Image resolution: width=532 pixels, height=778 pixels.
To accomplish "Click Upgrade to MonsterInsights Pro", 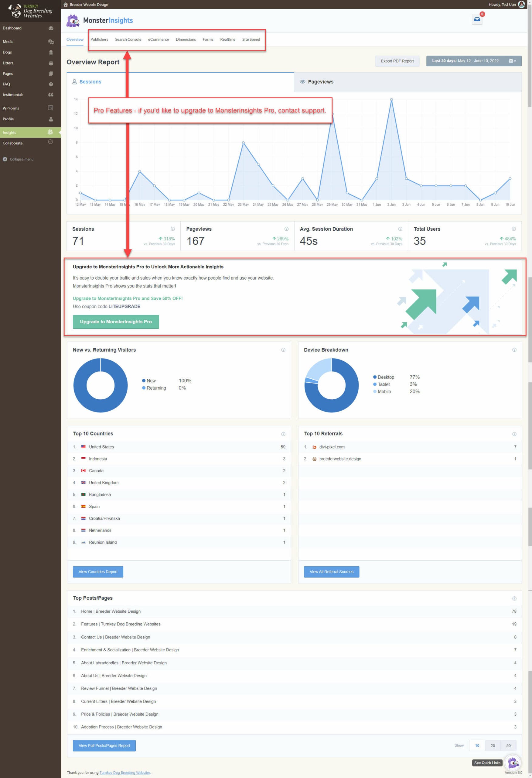I will [115, 322].
